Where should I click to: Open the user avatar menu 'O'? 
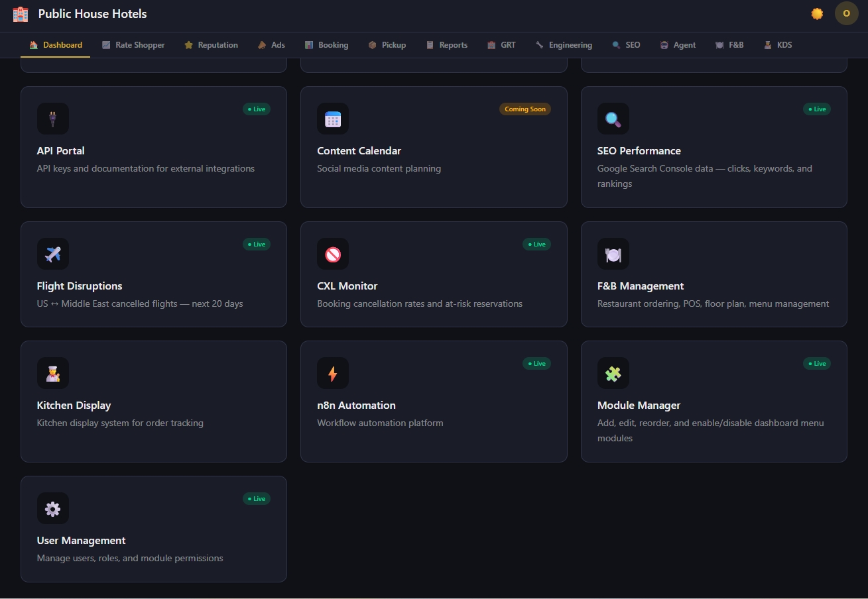pos(846,13)
